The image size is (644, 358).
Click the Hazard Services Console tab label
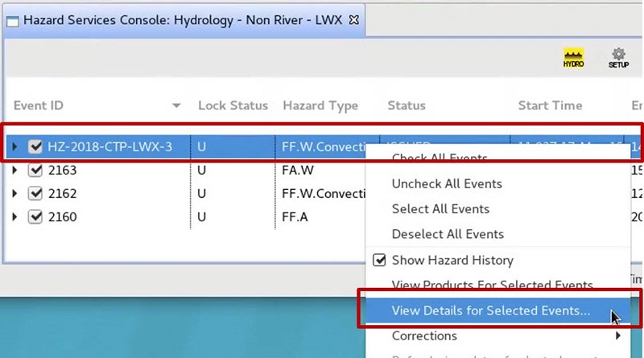[x=183, y=20]
